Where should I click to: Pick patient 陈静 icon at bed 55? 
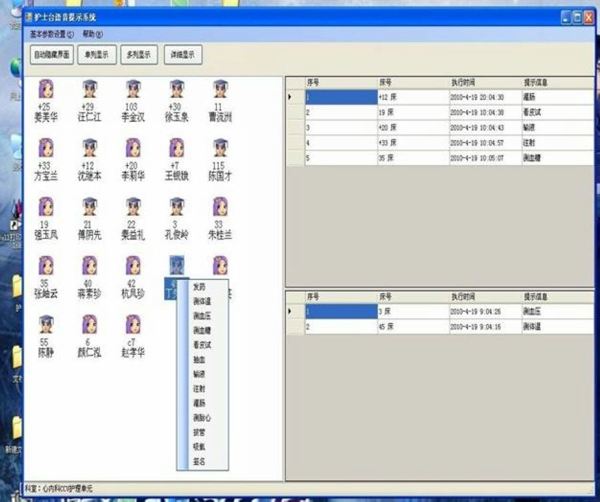point(45,326)
